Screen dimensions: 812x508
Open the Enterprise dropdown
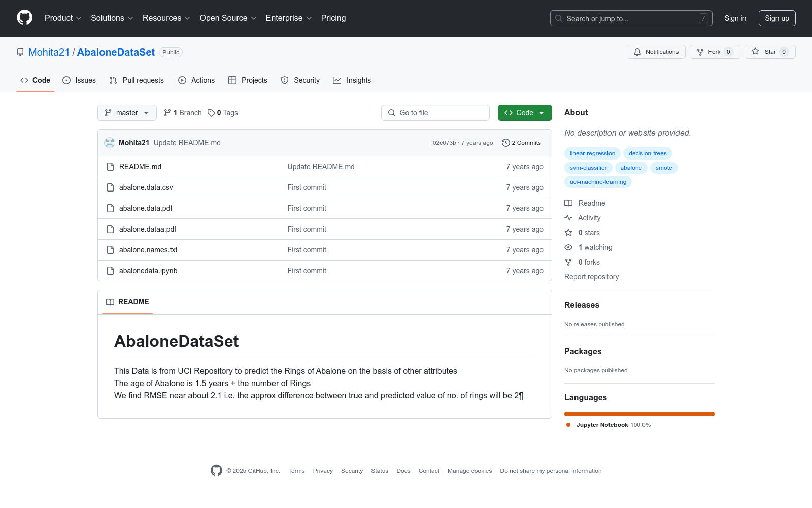coord(289,18)
